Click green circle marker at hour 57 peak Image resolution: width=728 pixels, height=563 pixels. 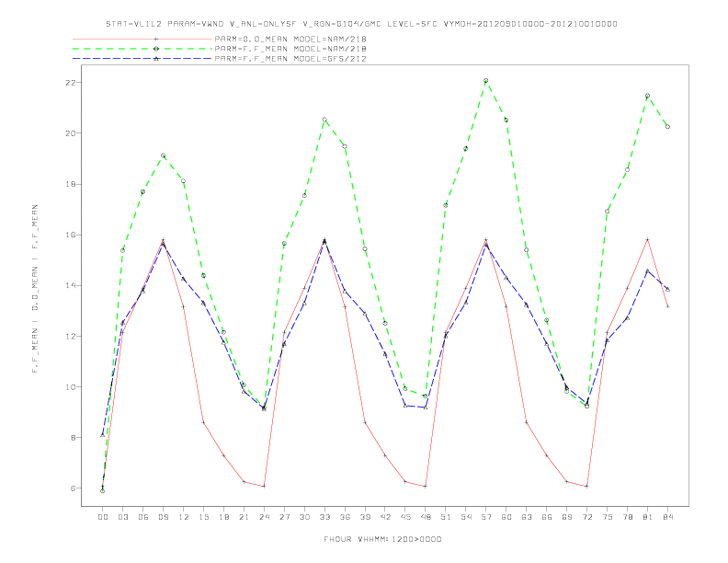pos(486,81)
